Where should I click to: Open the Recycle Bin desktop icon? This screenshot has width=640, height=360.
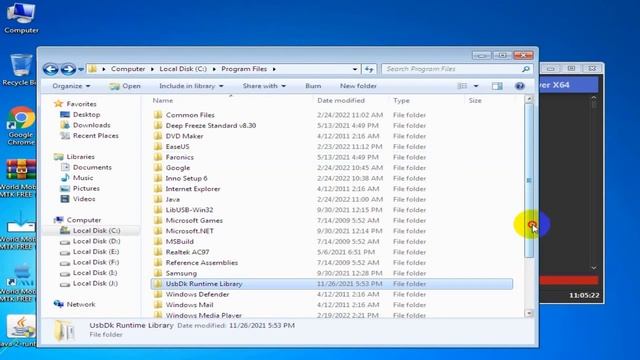(20, 70)
